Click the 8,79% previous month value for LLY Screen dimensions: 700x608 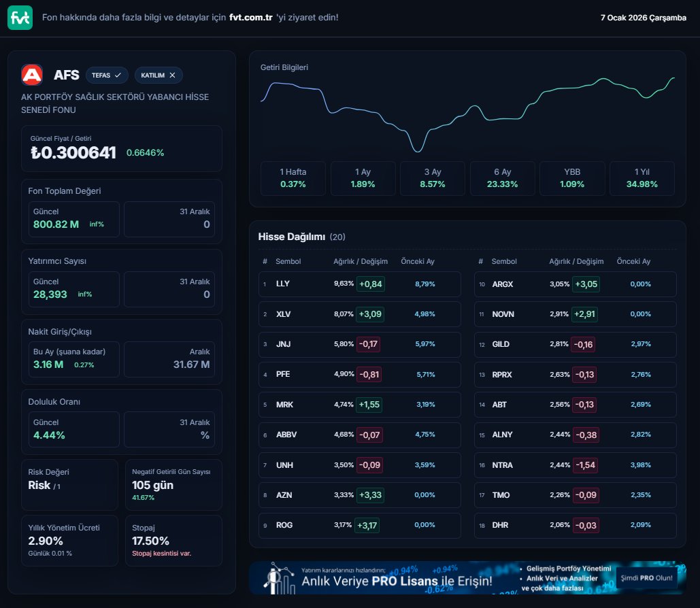coord(425,284)
